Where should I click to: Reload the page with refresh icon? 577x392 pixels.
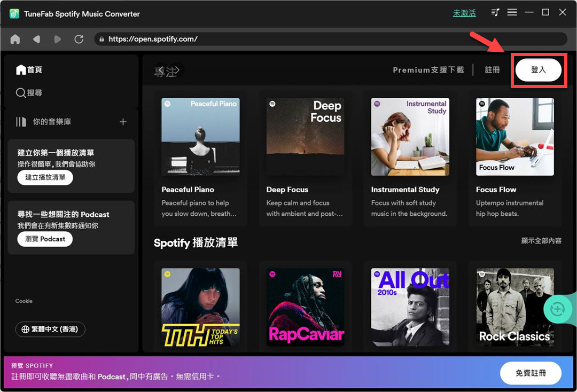[x=79, y=39]
